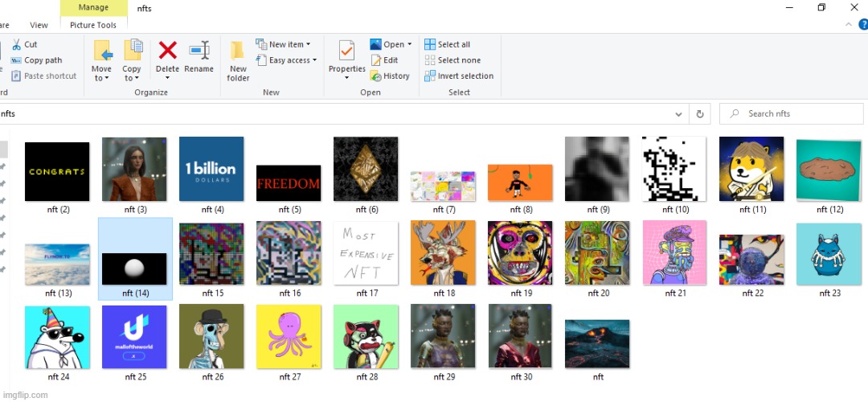Select the doge jedi nft (11)
The height and width of the screenshot is (402, 868).
pyautogui.click(x=751, y=169)
